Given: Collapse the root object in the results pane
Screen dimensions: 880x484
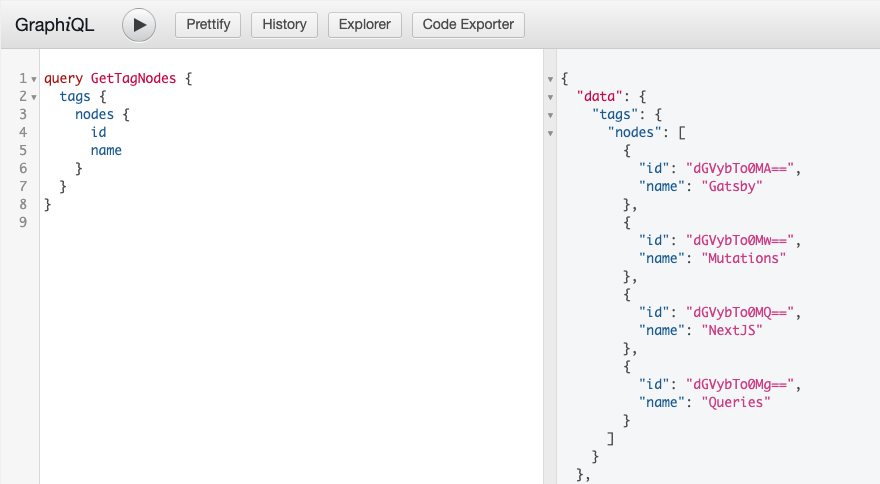Looking at the screenshot, I should 550,79.
